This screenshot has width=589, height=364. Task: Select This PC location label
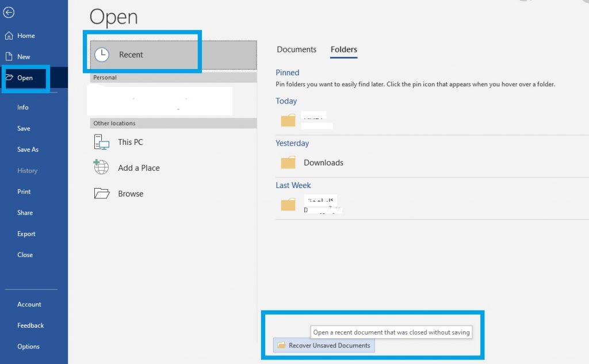coord(131,142)
